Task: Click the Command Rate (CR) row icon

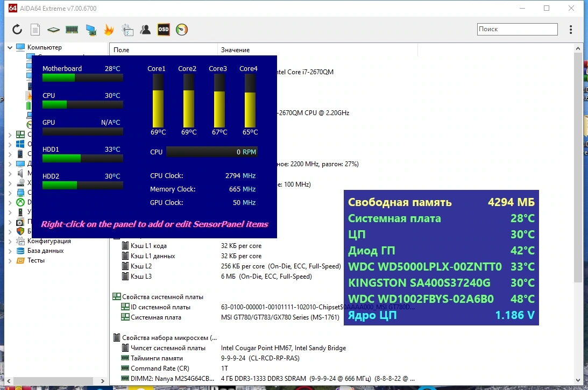Action: point(125,368)
